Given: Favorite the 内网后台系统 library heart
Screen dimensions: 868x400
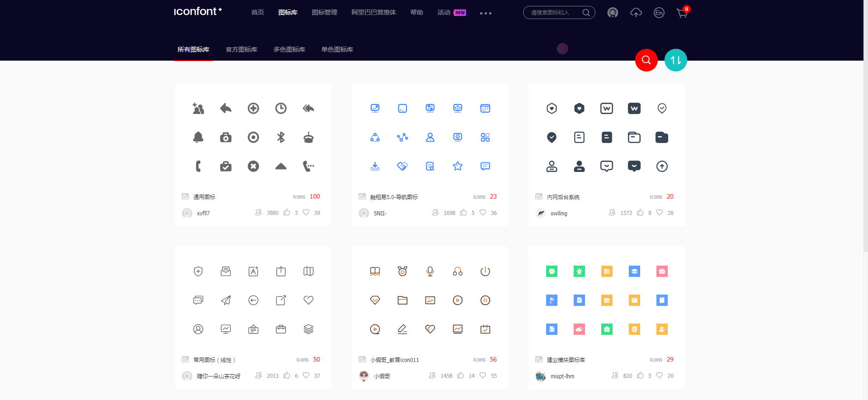Looking at the screenshot, I should [x=660, y=213].
